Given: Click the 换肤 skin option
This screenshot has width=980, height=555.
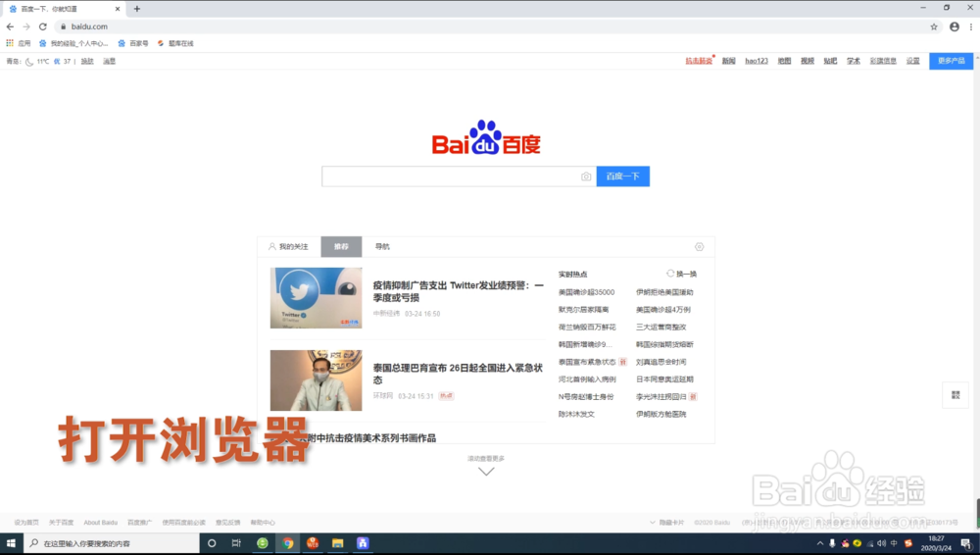Looking at the screenshot, I should click(87, 62).
